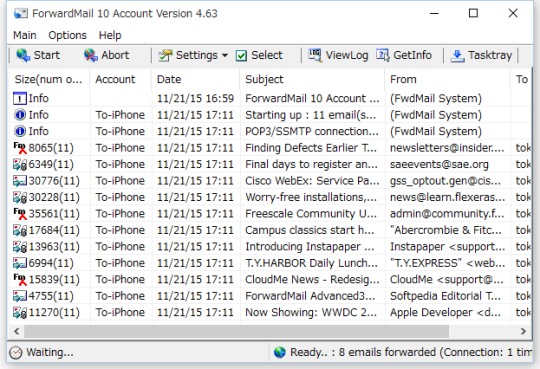Select subject 'Introducing Instapaper ...'
540x369 pixels.
310,247
